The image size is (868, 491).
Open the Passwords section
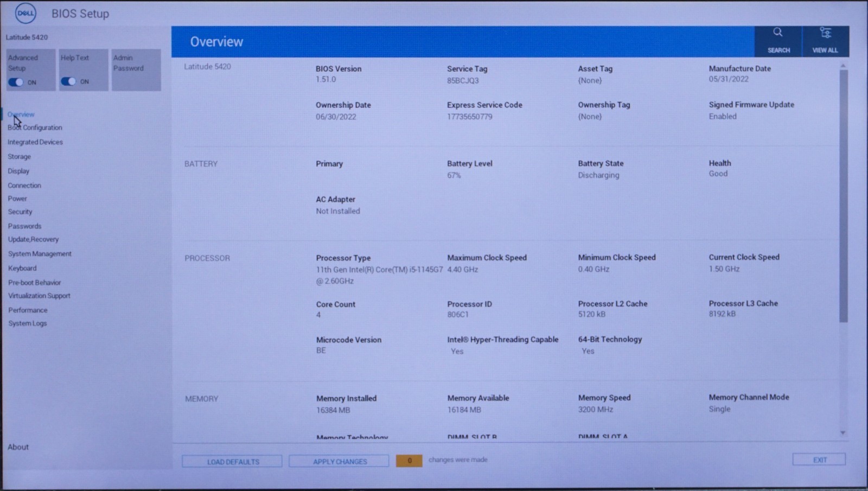24,226
